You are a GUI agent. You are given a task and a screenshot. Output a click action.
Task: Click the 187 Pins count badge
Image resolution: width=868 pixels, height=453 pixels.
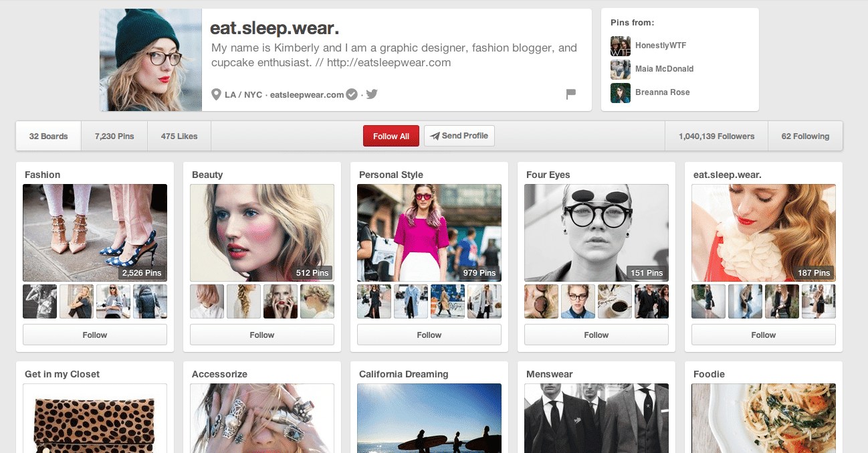(814, 272)
